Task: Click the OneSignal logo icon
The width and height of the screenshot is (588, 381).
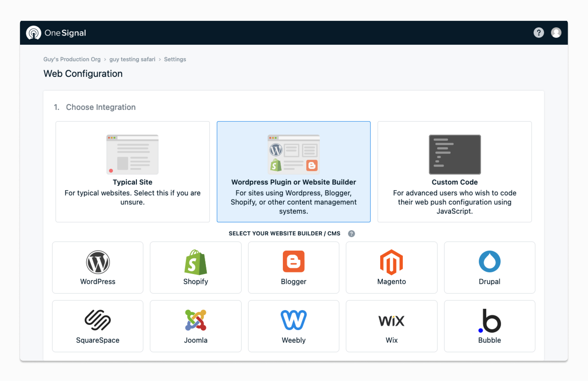Action: 34,33
